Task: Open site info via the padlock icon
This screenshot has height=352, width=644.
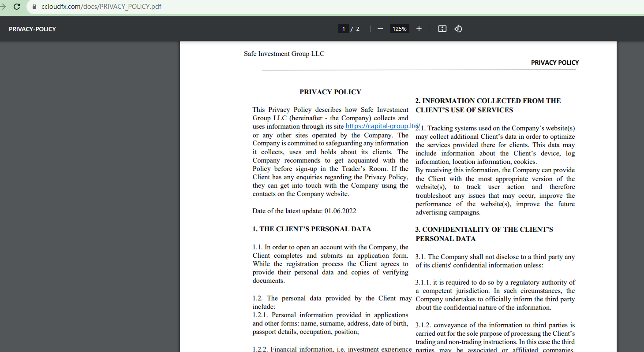Action: click(34, 7)
